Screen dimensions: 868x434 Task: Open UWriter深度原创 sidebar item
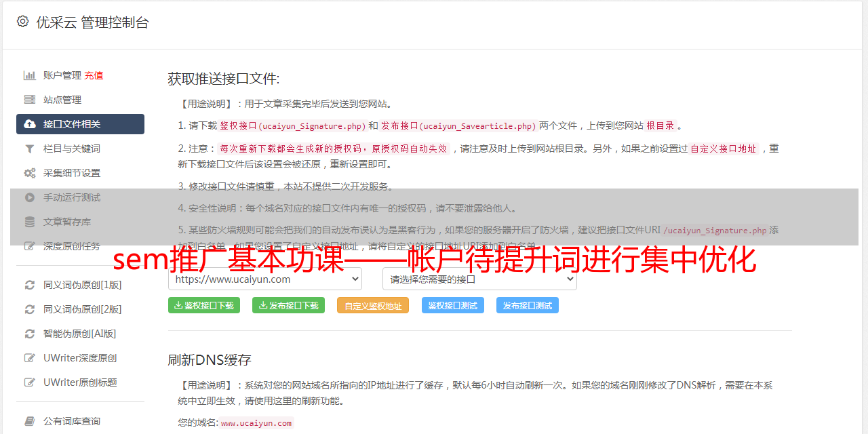(x=80, y=358)
